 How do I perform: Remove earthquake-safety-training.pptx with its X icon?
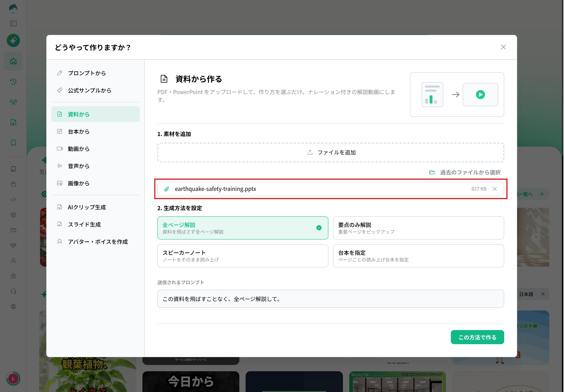point(495,189)
